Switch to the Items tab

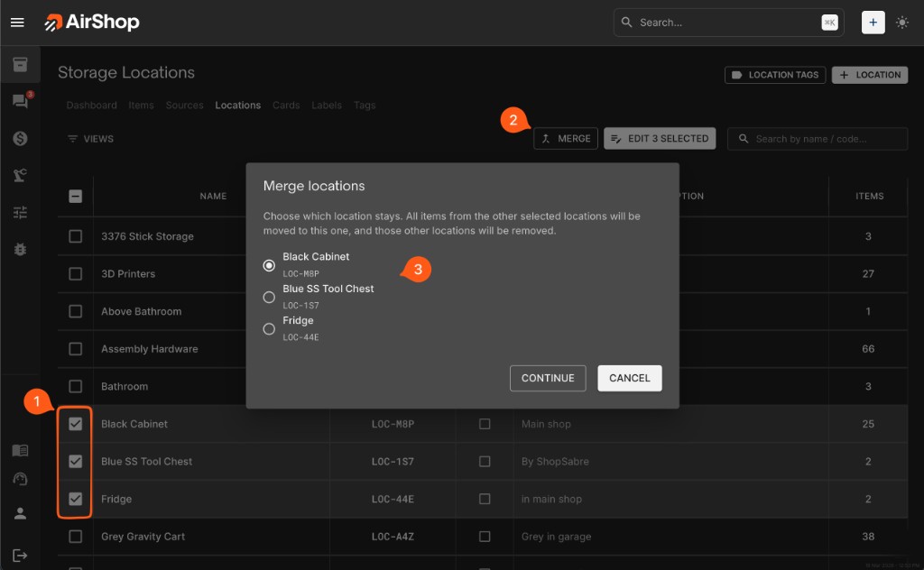click(141, 106)
